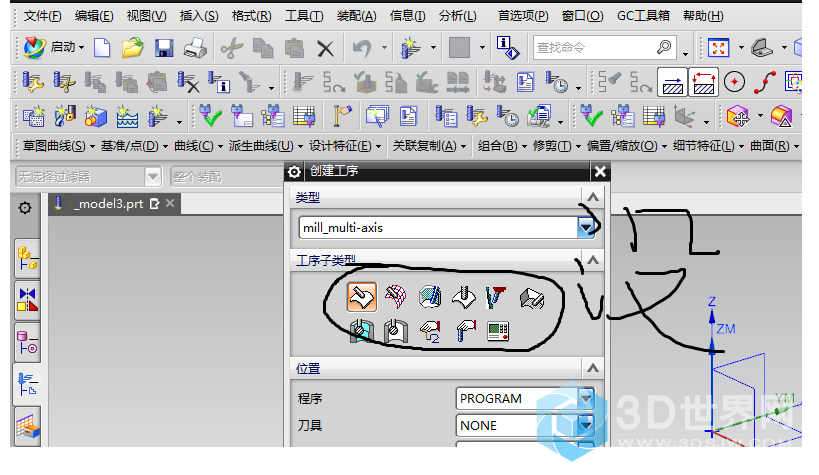Screen dimensions: 819x475
Task: Open the Operation Navigator in left sidebar
Action: [x=27, y=384]
